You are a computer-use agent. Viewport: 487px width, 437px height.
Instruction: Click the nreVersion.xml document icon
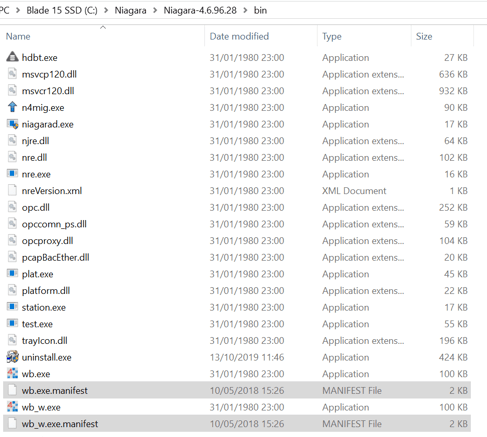click(x=12, y=190)
